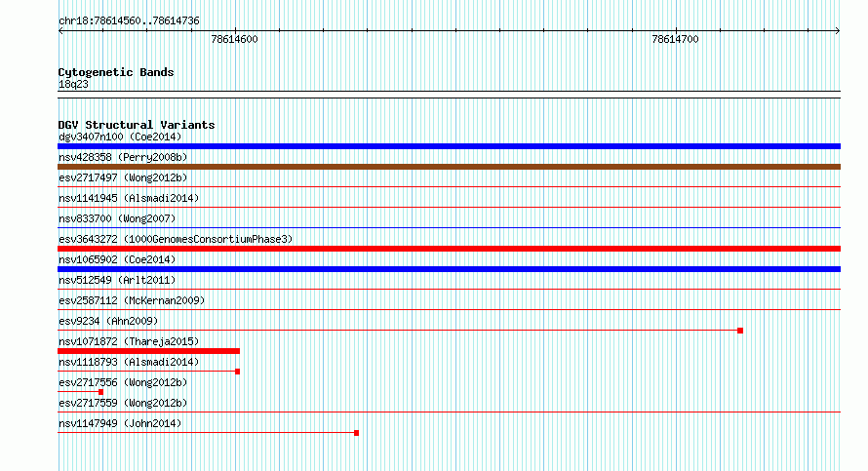Select the 18q23 band label
Image resolution: width=868 pixels, height=471 pixels.
[73, 84]
